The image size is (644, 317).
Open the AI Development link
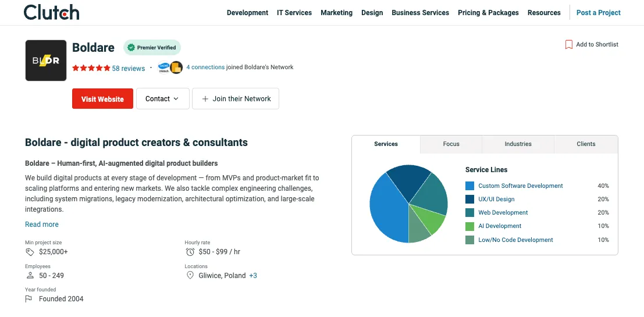(500, 226)
